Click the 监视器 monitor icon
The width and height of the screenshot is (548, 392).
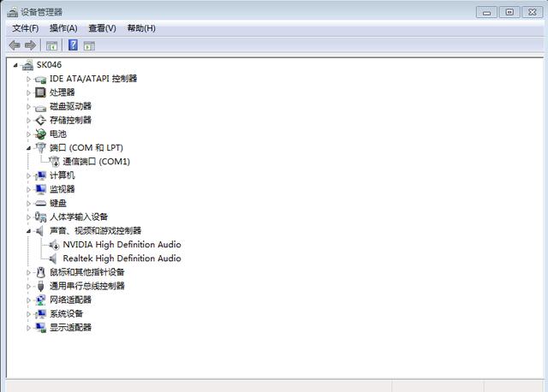click(x=40, y=189)
